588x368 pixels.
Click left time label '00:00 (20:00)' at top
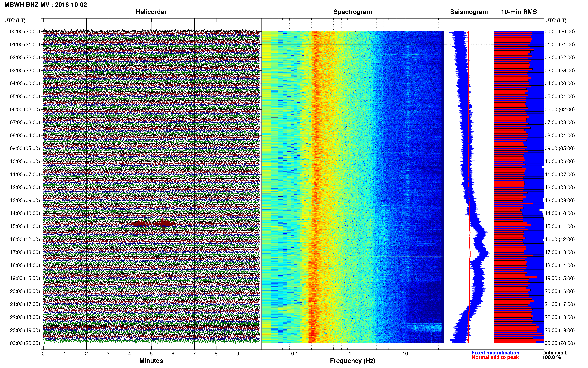click(25, 31)
